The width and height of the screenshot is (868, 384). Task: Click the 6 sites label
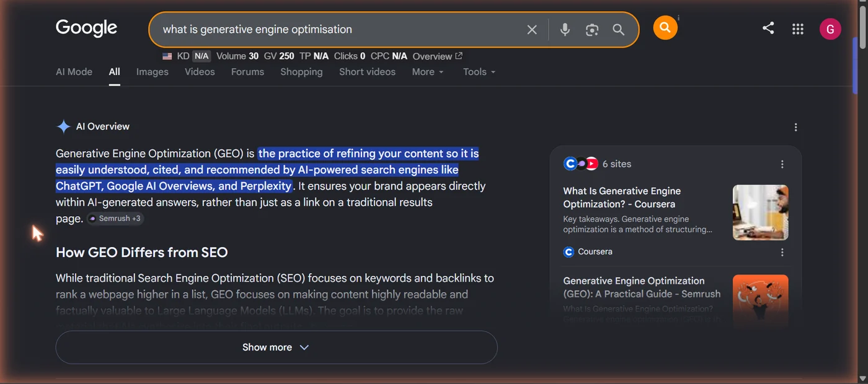[x=616, y=164]
